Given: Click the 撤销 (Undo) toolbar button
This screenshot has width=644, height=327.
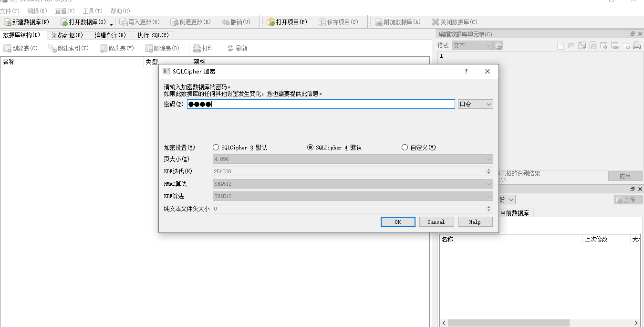Looking at the screenshot, I should [237, 22].
